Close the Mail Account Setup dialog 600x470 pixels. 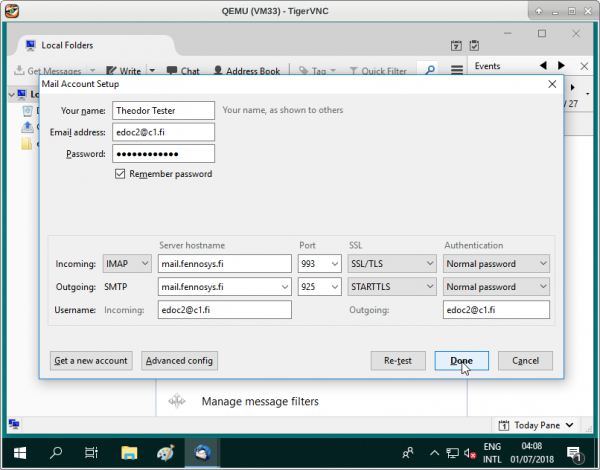click(552, 84)
